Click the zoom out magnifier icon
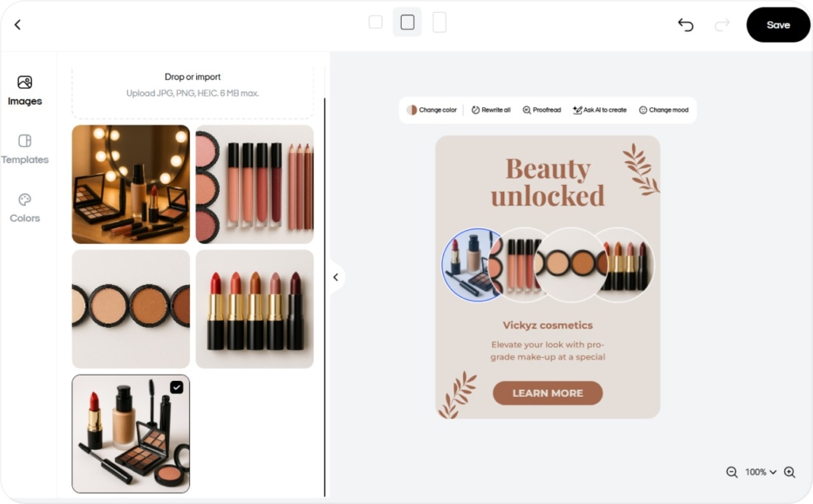This screenshot has height=504, width=813. 731,472
